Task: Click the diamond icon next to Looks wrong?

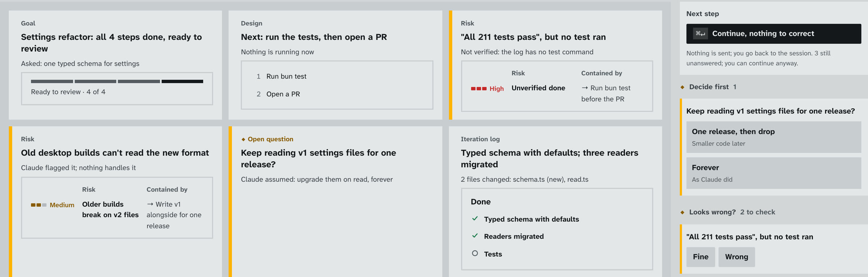Action: (x=682, y=212)
